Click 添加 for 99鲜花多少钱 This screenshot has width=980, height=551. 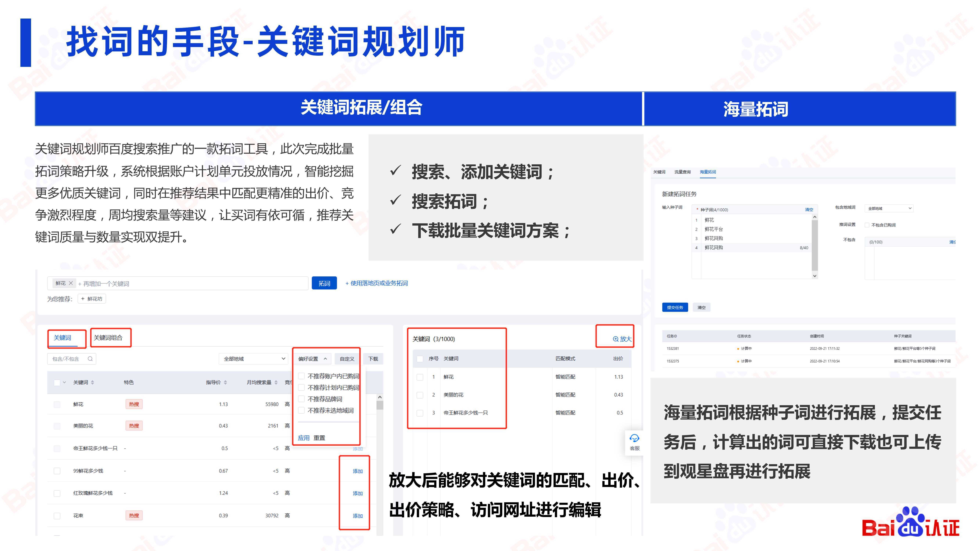coord(358,471)
